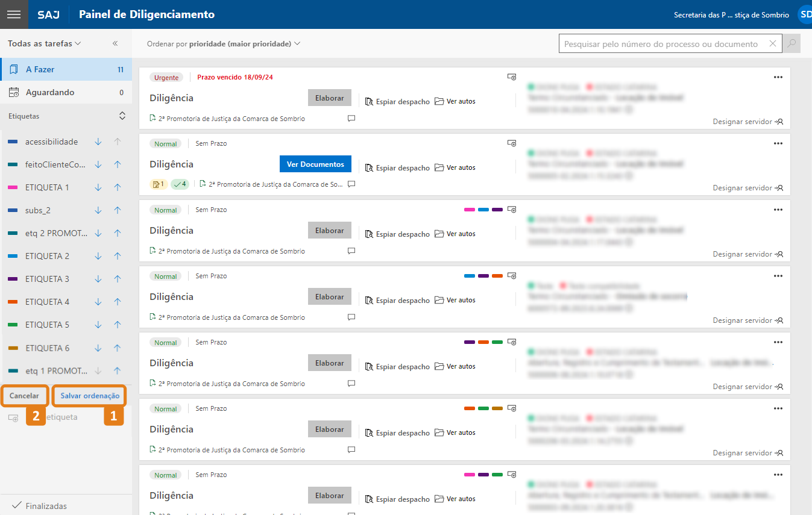Clear the search field with X icon

tap(773, 43)
